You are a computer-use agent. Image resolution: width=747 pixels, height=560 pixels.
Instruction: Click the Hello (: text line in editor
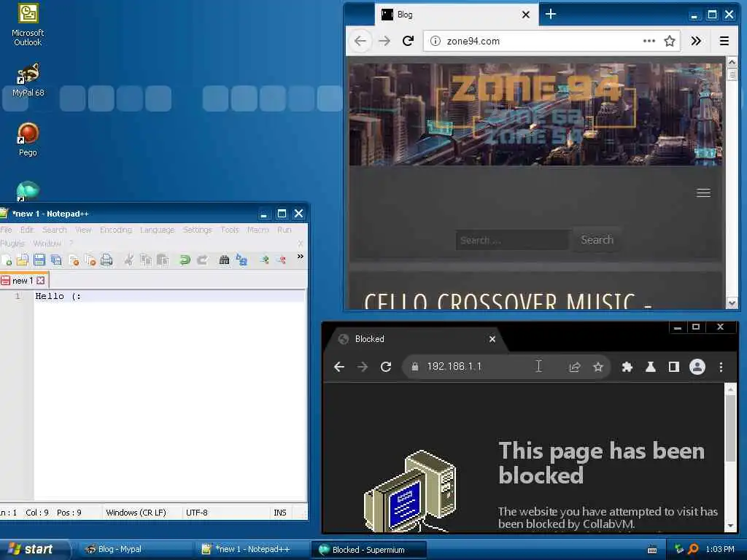pyautogui.click(x=58, y=296)
